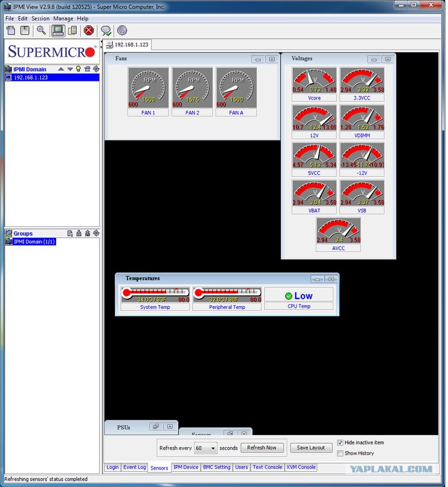
Task: Select the computer monitor toolbar icon
Action: 58,30
